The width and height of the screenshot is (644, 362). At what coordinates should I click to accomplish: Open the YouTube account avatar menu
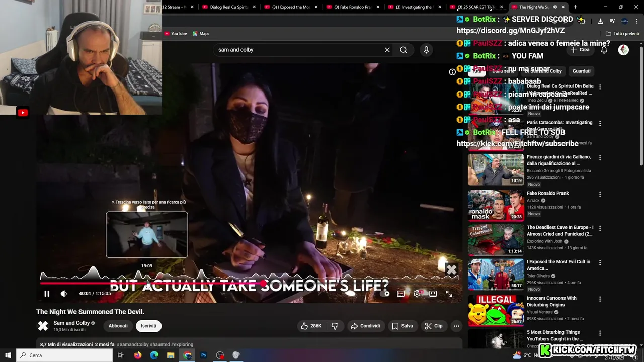pyautogui.click(x=623, y=50)
